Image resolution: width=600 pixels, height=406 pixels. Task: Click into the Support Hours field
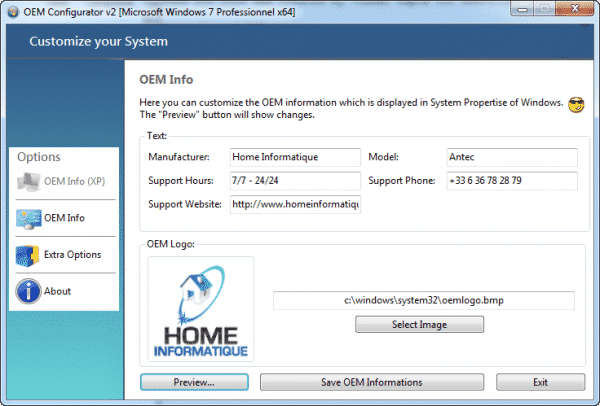pos(295,181)
